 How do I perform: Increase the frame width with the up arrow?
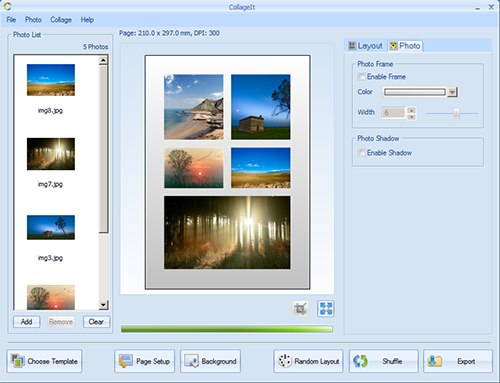[x=412, y=110]
